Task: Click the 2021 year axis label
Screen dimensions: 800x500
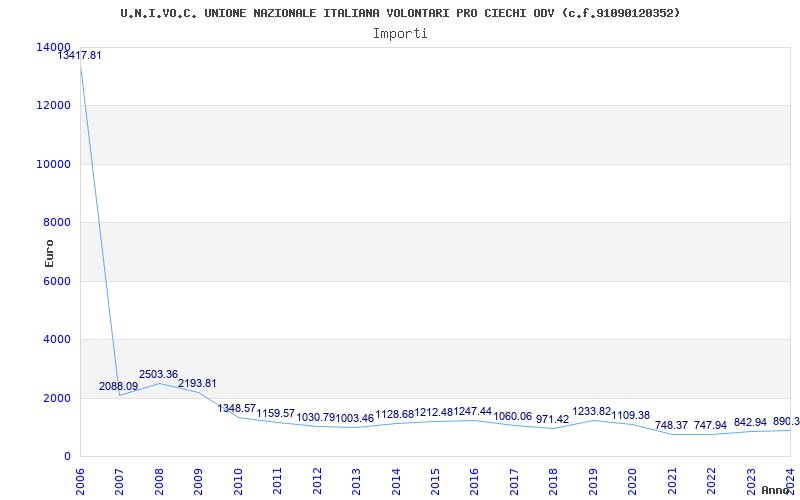Action: click(671, 482)
